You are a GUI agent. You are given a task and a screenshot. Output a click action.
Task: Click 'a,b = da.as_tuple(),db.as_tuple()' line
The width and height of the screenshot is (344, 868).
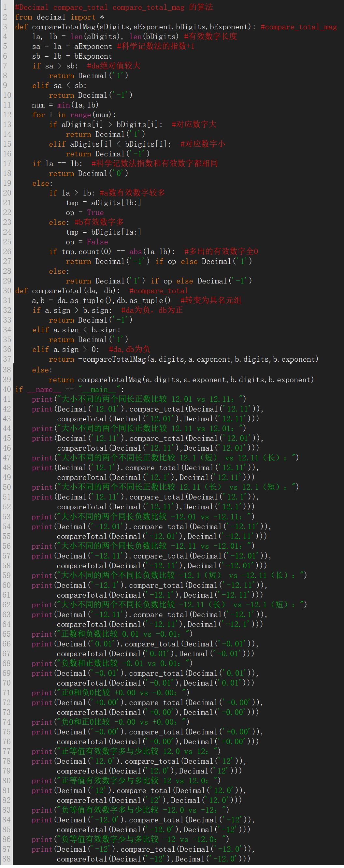tap(101, 300)
